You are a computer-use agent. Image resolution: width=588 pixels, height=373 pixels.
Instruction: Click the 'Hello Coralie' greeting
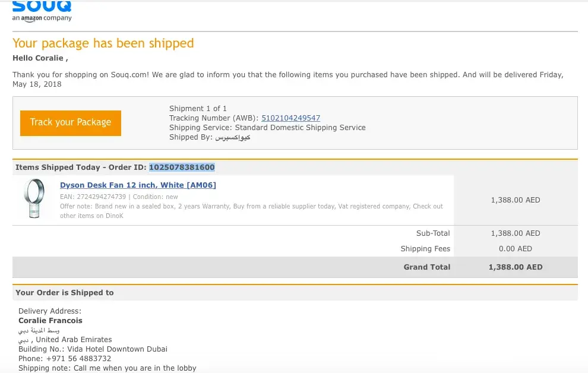point(40,58)
